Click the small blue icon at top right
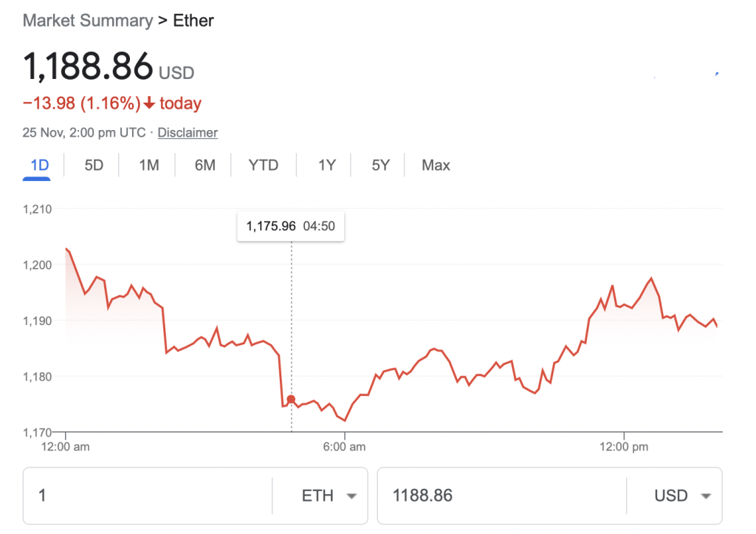Image resolution: width=756 pixels, height=534 pixels. point(717,74)
